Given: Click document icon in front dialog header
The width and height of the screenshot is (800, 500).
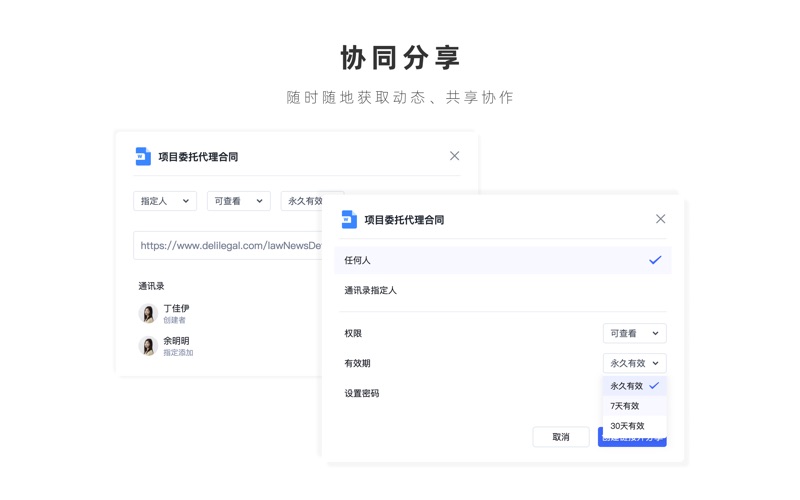Looking at the screenshot, I should (x=349, y=219).
